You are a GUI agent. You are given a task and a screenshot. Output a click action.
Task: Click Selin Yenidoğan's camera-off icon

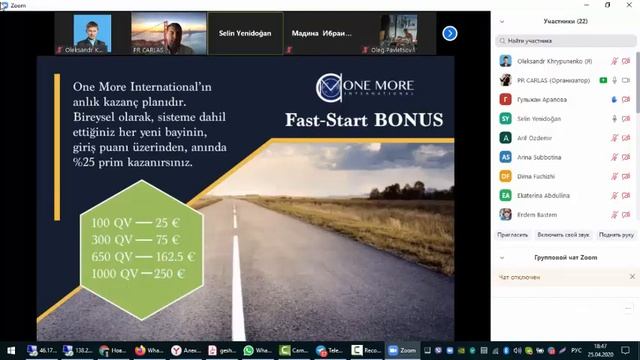point(626,119)
